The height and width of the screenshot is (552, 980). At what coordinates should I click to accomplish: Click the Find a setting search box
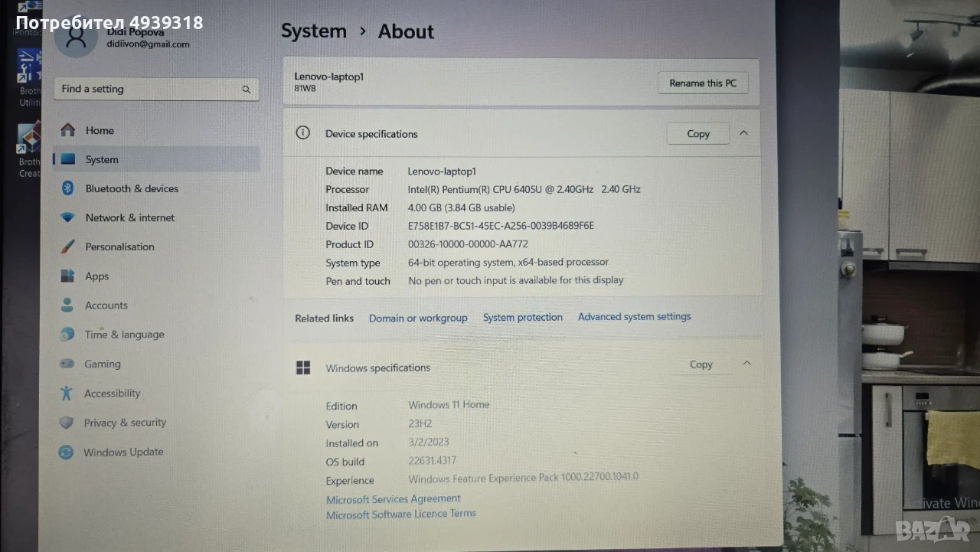coord(156,89)
